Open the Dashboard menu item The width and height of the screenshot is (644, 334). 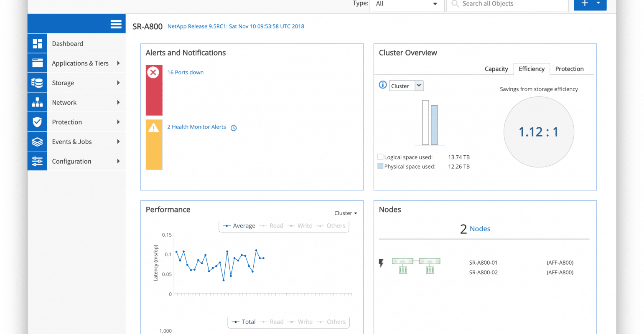coord(76,43)
